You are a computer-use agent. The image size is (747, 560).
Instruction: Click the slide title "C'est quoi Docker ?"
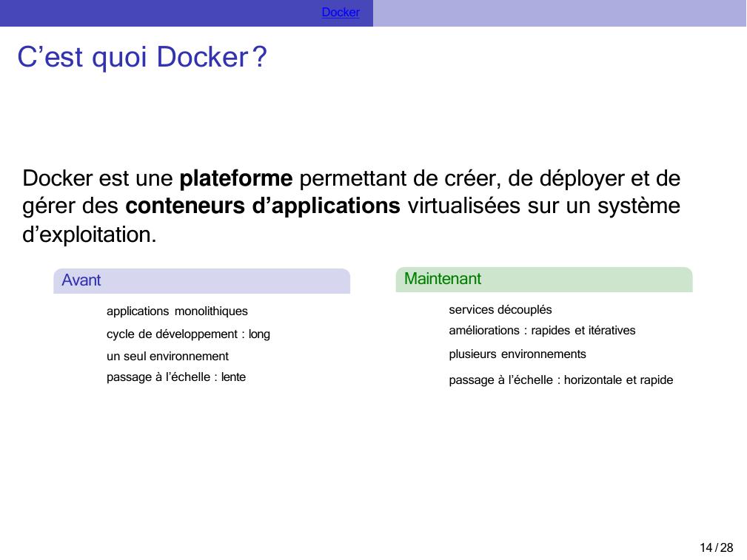(141, 58)
